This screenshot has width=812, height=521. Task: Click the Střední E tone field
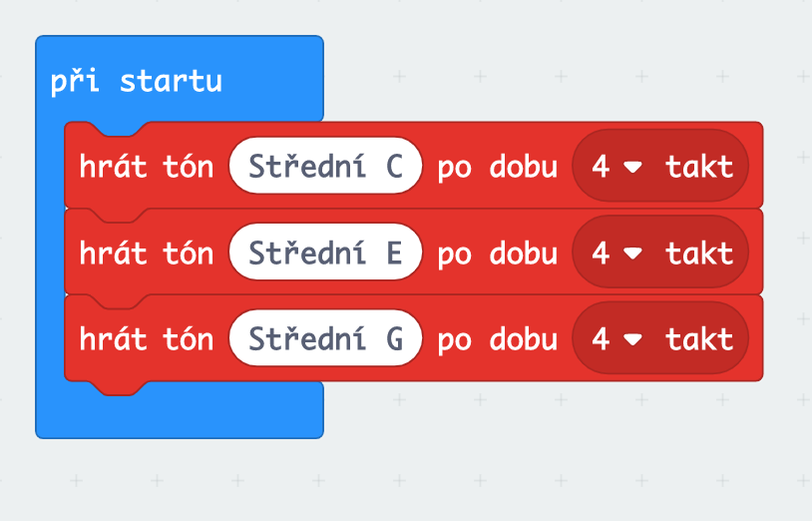tap(325, 254)
